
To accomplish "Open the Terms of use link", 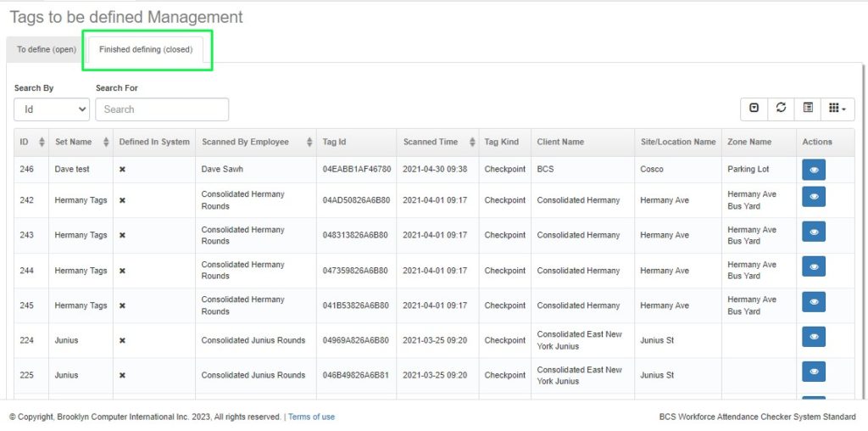I will [x=311, y=417].
